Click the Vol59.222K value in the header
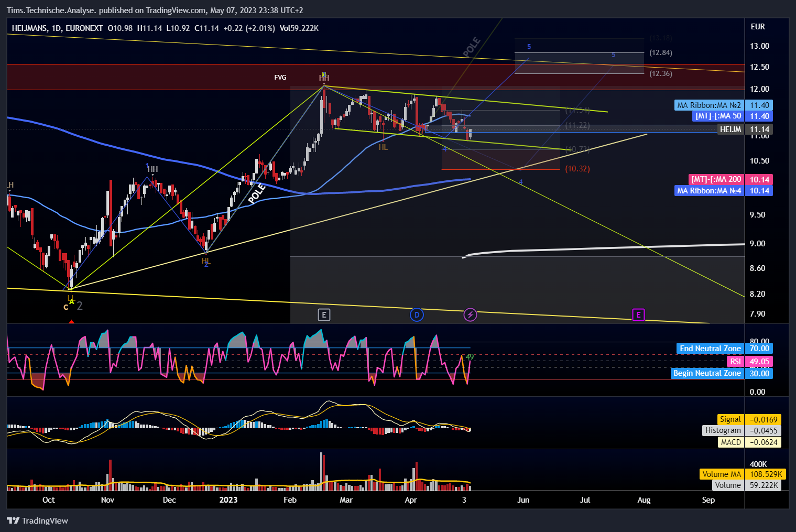 (299, 28)
